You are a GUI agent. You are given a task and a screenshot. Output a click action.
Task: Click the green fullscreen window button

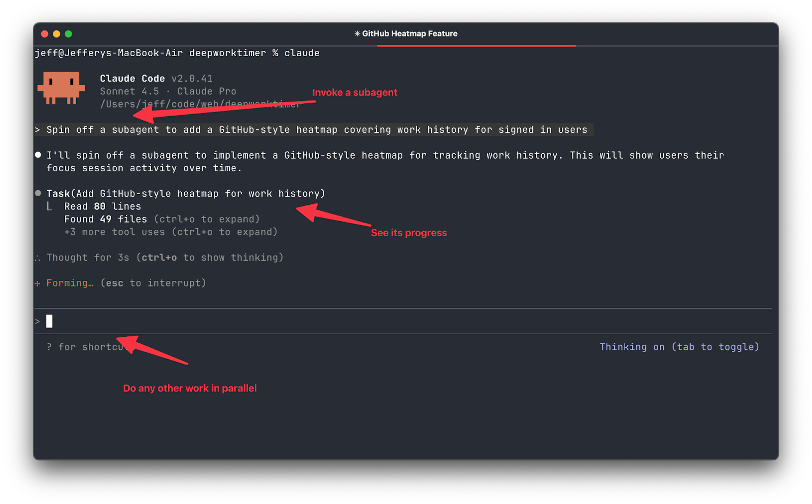[x=69, y=34]
